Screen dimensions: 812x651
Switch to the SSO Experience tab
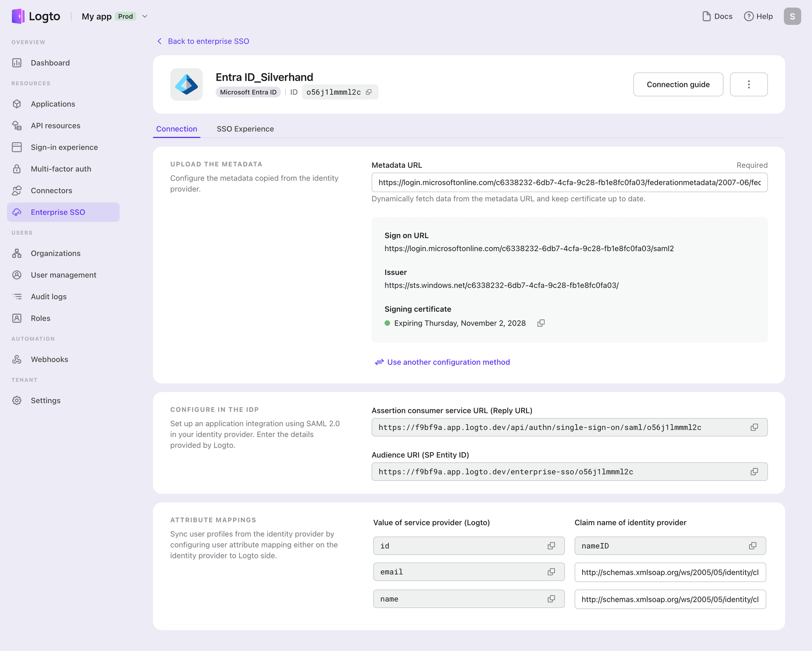(x=245, y=129)
